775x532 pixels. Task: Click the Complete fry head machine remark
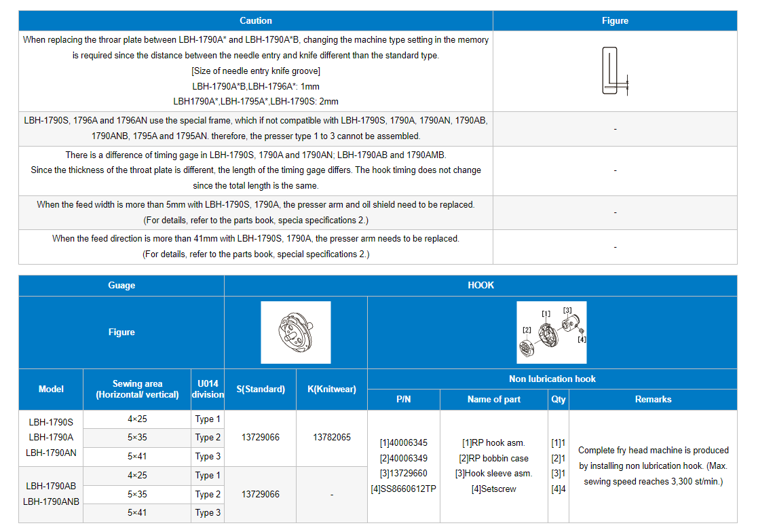(x=653, y=465)
